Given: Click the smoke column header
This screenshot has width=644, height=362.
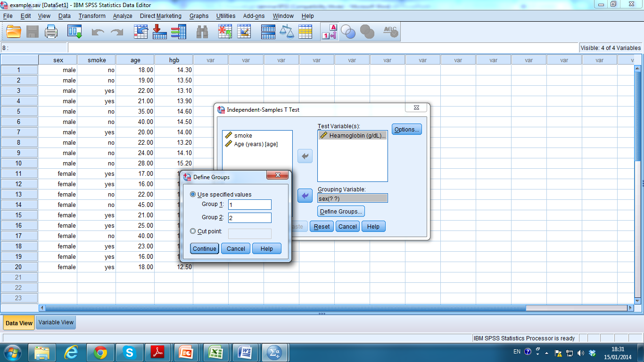Looking at the screenshot, I should point(97,60).
